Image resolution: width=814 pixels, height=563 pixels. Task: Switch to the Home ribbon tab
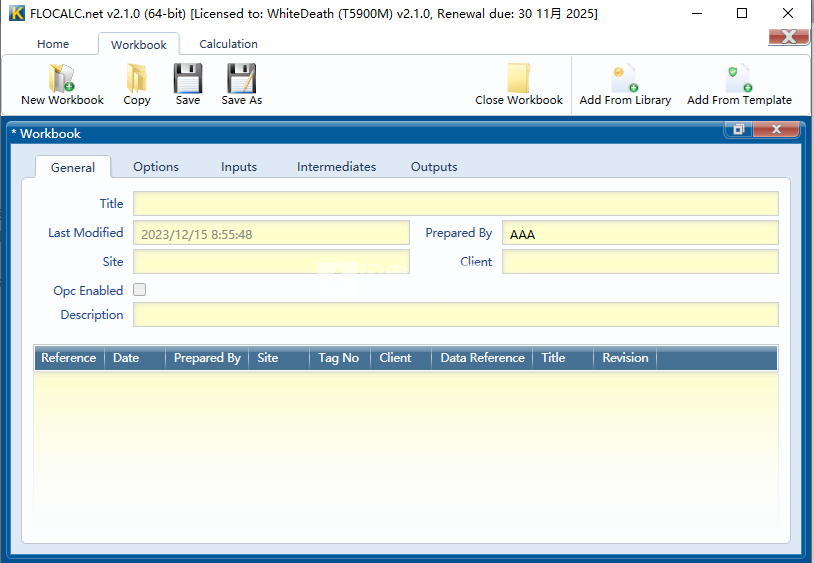(x=53, y=44)
